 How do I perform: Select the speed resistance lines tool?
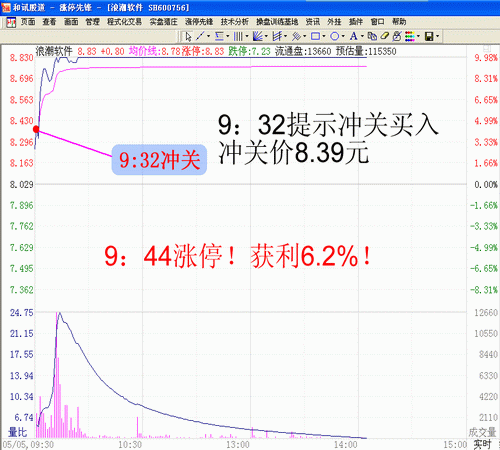[277, 36]
